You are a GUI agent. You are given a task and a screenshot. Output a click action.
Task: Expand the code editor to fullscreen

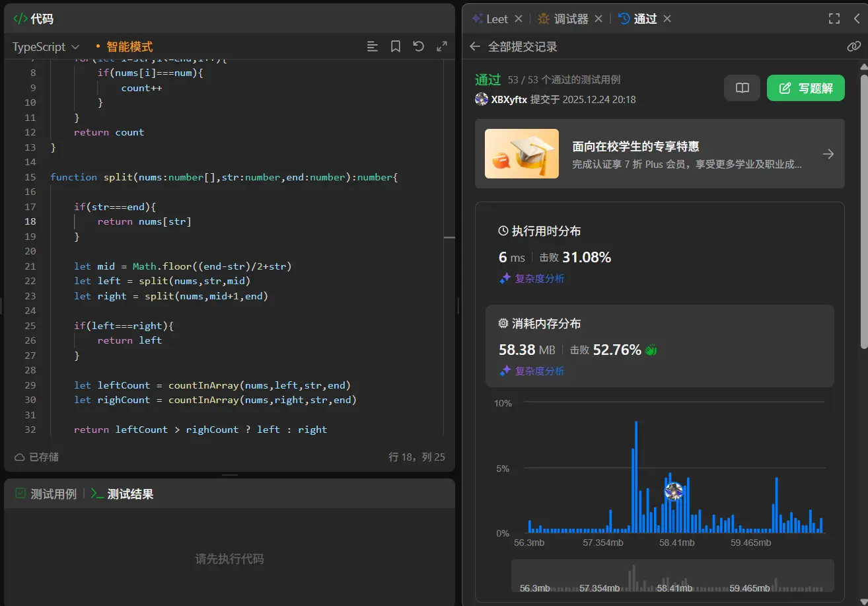click(442, 46)
